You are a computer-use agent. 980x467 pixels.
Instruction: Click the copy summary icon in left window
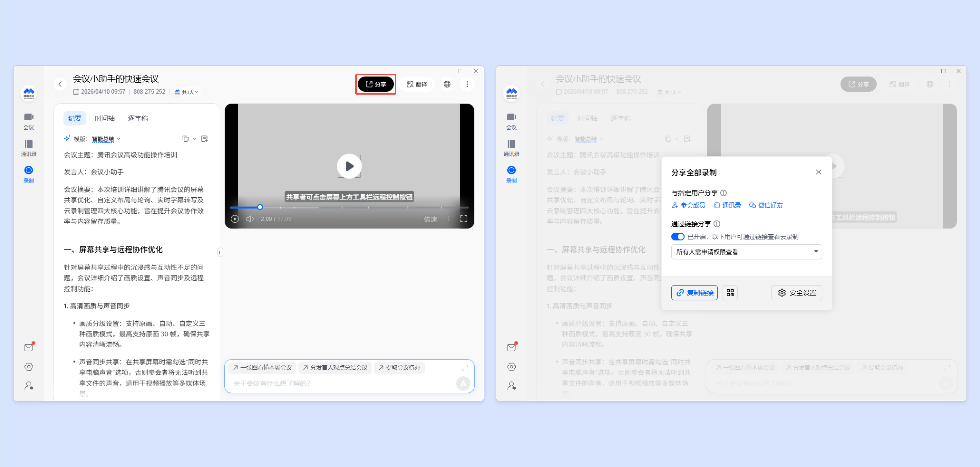tap(185, 139)
